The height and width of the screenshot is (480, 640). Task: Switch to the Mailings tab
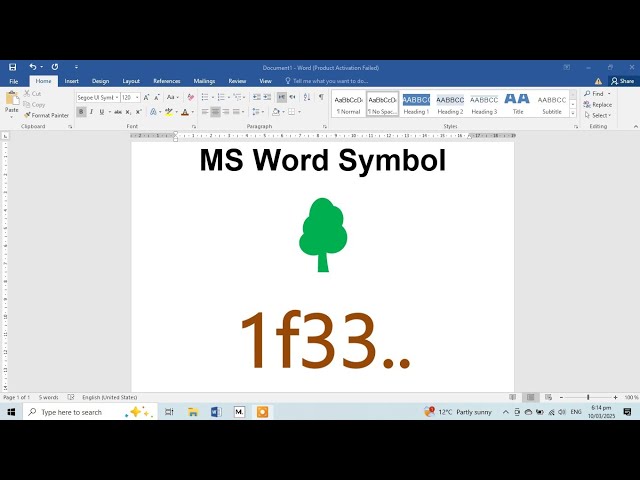click(x=204, y=81)
